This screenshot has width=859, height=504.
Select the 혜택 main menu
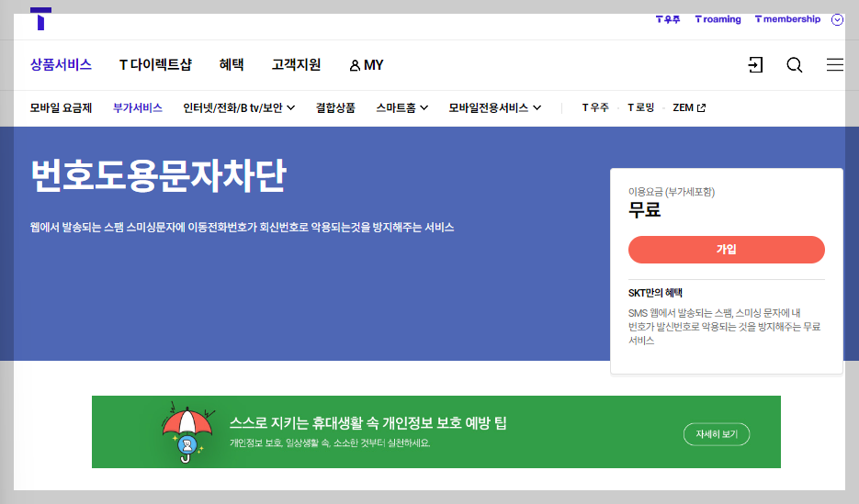point(232,64)
